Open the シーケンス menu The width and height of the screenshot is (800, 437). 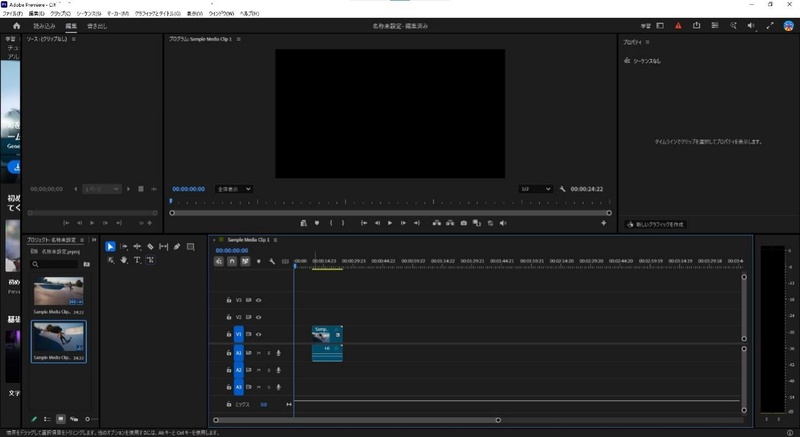(89, 14)
